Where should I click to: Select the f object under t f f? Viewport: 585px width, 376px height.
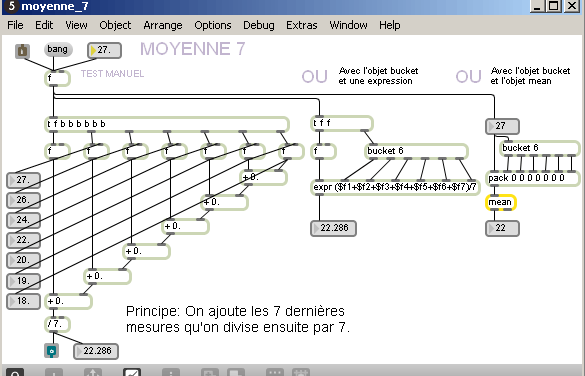(323, 151)
